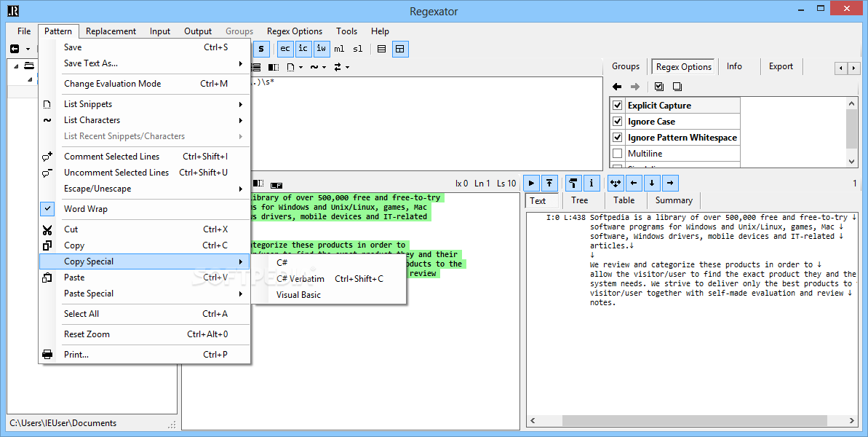Click the down arrow icon in output toolbar
This screenshot has height=437, width=868.
pyautogui.click(x=652, y=184)
